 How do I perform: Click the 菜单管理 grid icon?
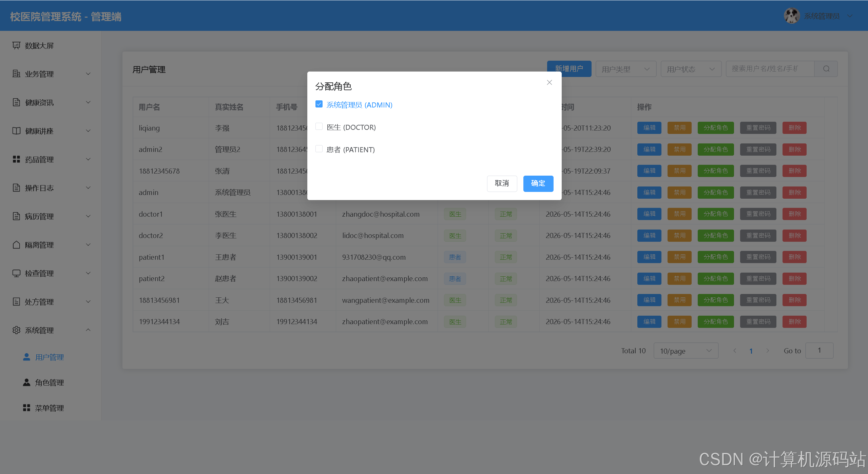tap(26, 408)
